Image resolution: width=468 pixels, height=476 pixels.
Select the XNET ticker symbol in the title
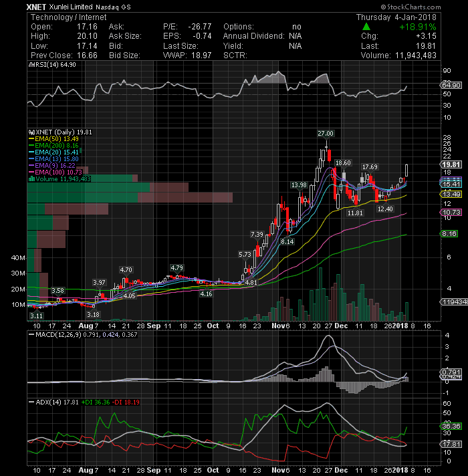pos(36,7)
